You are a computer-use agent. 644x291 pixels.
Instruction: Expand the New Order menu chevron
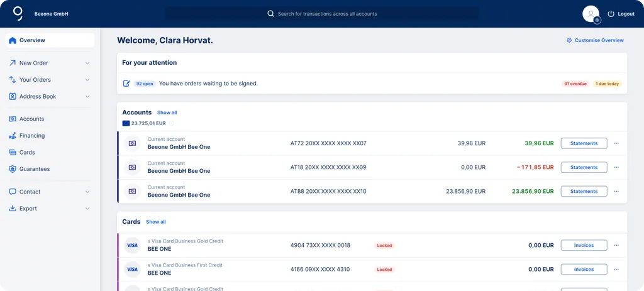(x=87, y=63)
